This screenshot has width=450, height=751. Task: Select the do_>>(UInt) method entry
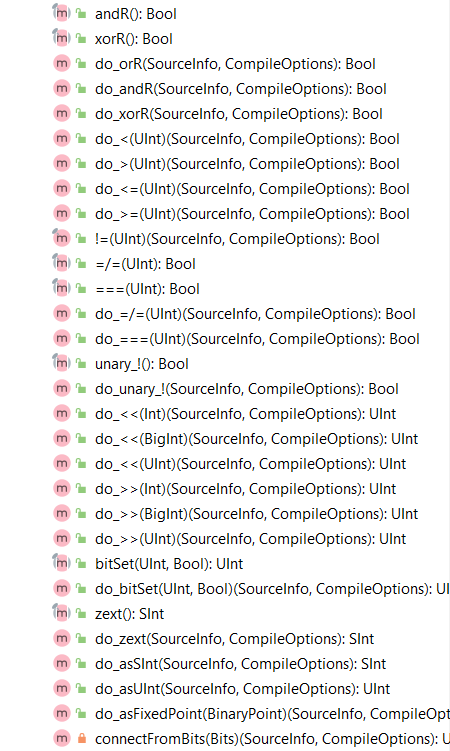click(250, 539)
